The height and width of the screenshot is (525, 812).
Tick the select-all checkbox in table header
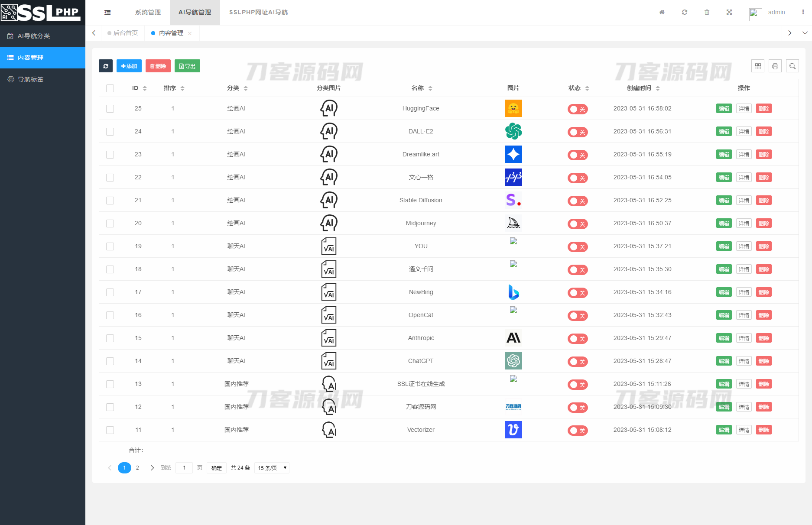click(110, 88)
